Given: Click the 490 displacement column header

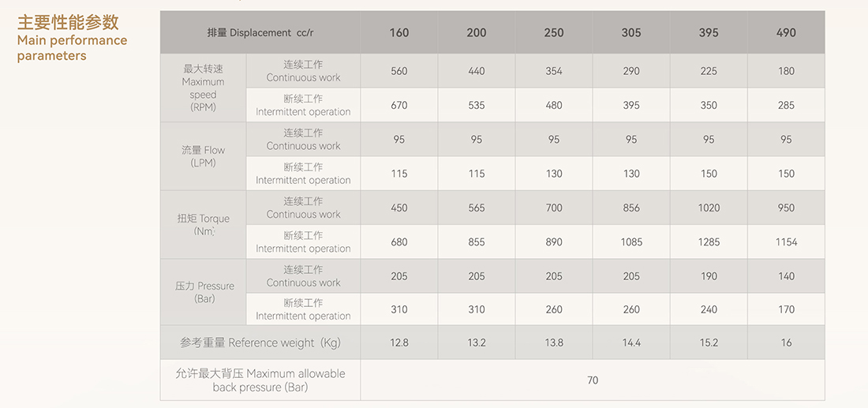Looking at the screenshot, I should pos(786,32).
